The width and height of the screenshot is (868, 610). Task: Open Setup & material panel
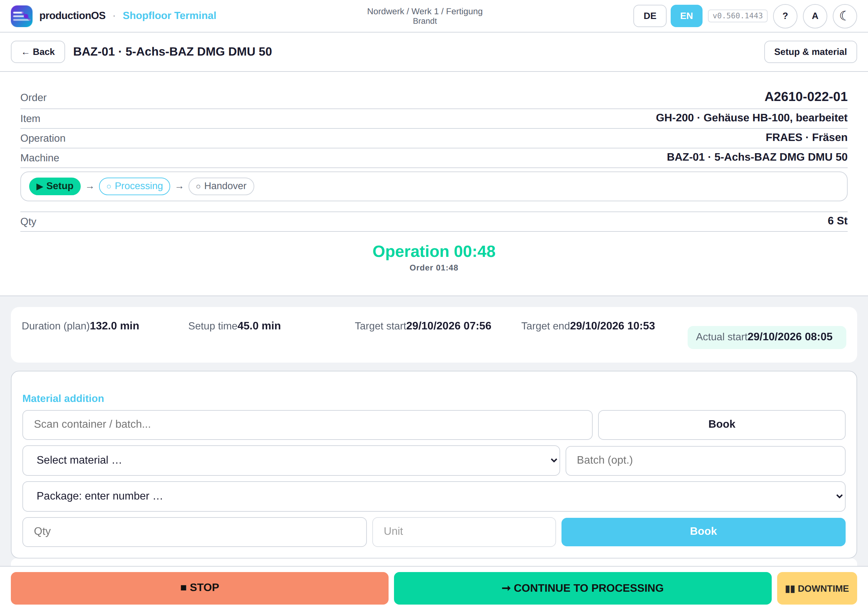pyautogui.click(x=810, y=52)
